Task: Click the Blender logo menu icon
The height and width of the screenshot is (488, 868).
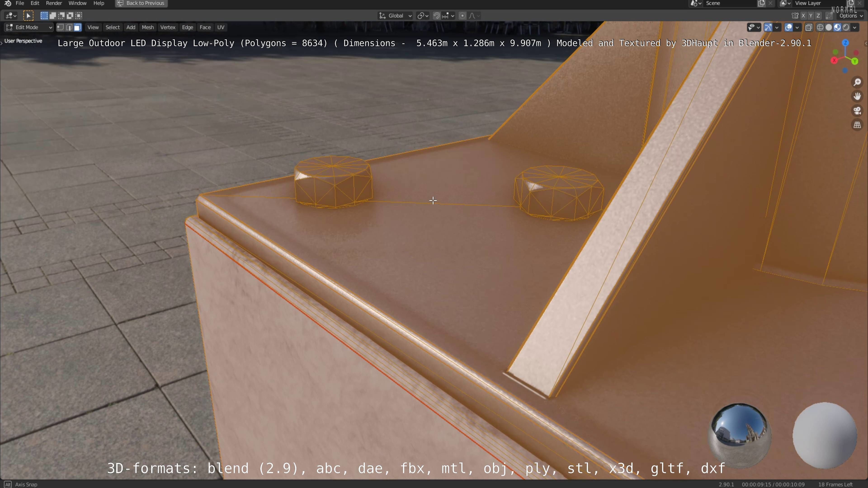Action: point(8,3)
